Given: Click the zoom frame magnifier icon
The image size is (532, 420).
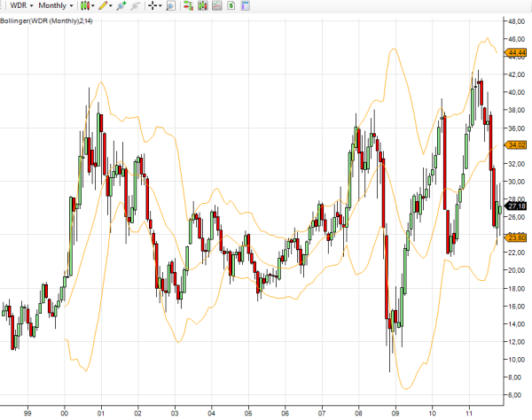Looking at the screenshot, I should (170, 5).
